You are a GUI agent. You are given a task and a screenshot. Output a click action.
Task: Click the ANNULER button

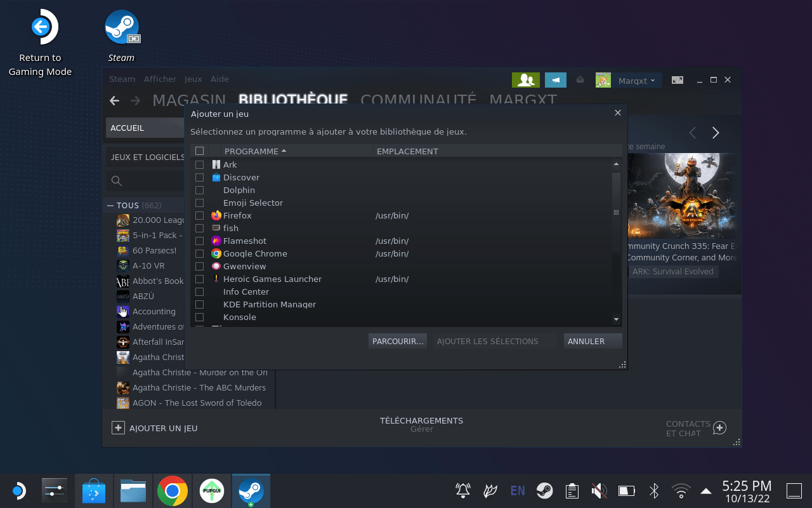593,341
